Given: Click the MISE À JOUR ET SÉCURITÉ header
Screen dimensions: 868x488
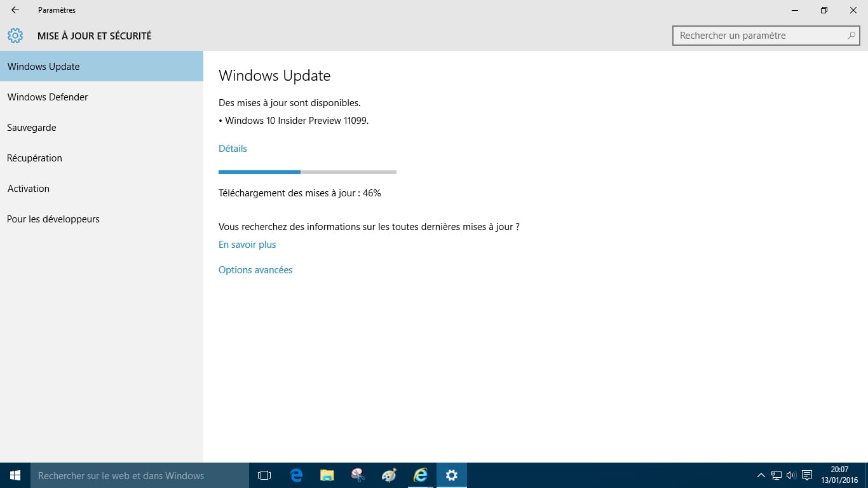Looking at the screenshot, I should (x=95, y=36).
